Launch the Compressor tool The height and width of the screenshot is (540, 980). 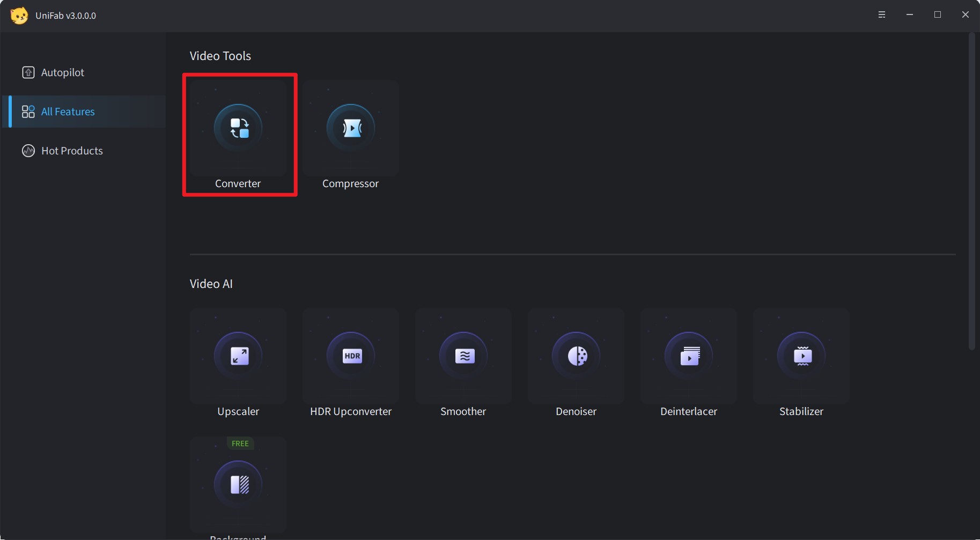[x=351, y=129]
